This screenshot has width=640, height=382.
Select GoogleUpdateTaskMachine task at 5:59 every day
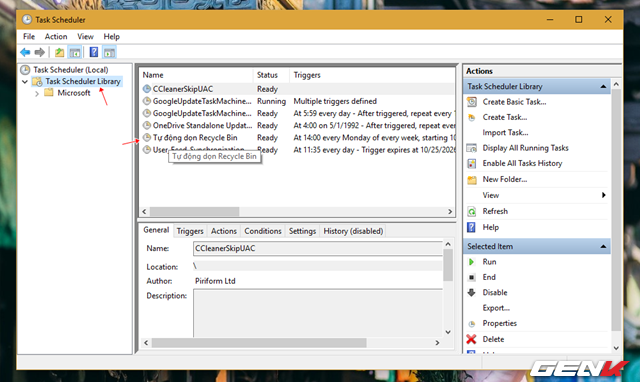click(x=298, y=113)
